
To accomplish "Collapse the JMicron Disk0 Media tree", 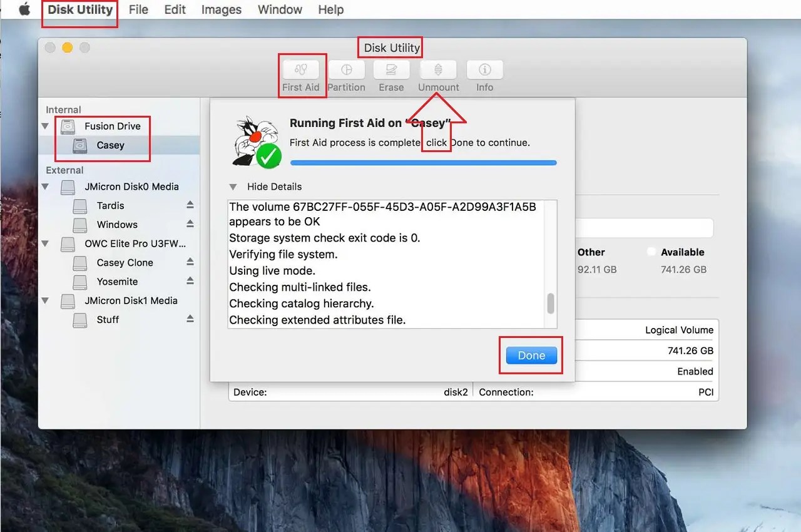I will (x=44, y=187).
